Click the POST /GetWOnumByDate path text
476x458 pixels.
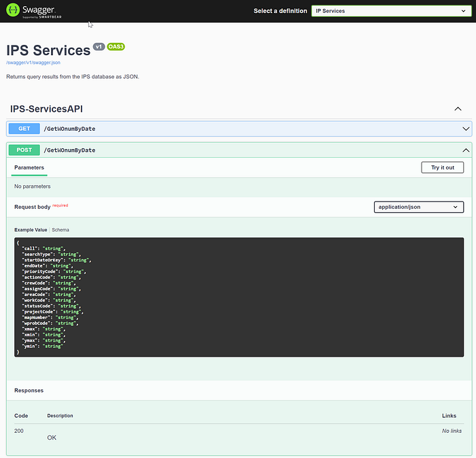69,150
